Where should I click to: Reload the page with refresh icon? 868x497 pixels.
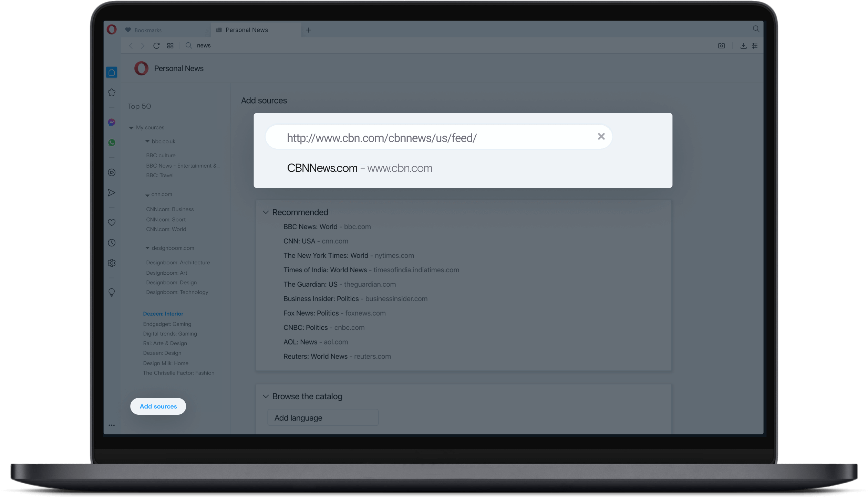tap(156, 46)
